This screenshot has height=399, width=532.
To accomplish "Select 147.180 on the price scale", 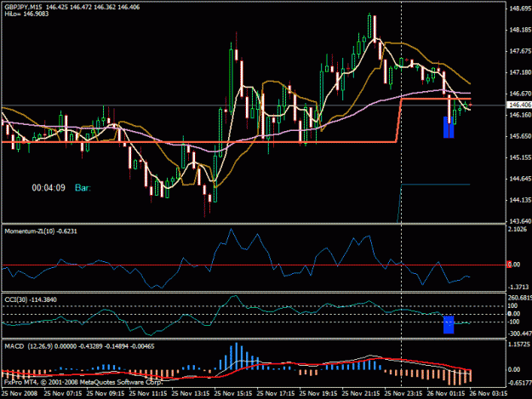I will (520, 72).
